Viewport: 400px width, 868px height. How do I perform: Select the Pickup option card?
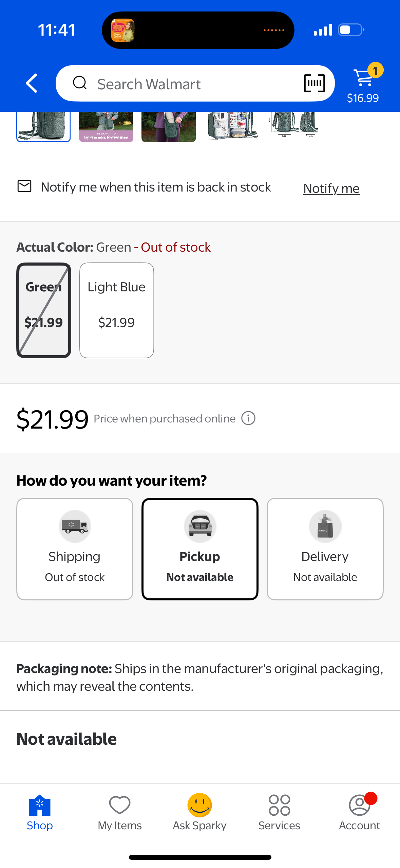coord(200,549)
